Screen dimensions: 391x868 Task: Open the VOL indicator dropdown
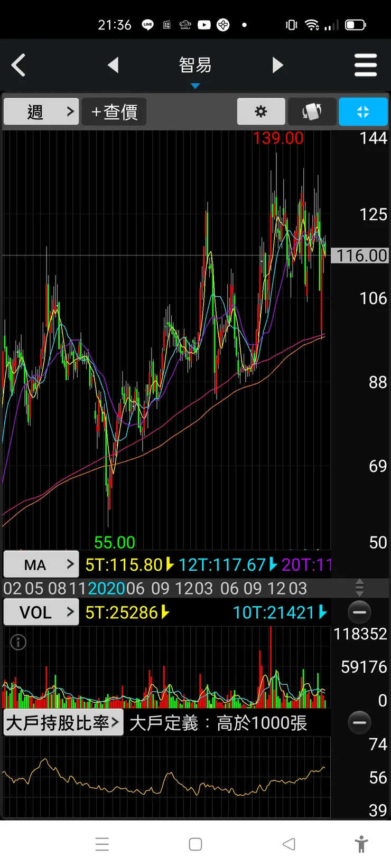[41, 612]
